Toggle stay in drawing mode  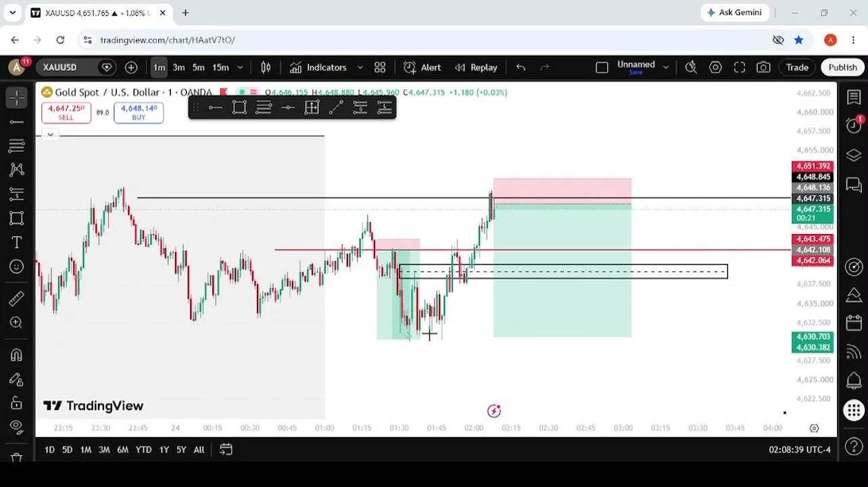coord(17,379)
